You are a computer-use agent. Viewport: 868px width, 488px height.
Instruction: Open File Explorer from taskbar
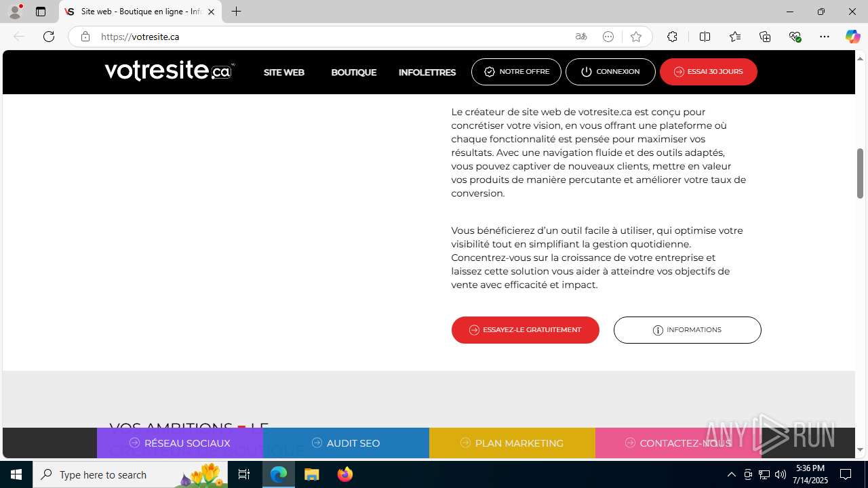pyautogui.click(x=312, y=474)
